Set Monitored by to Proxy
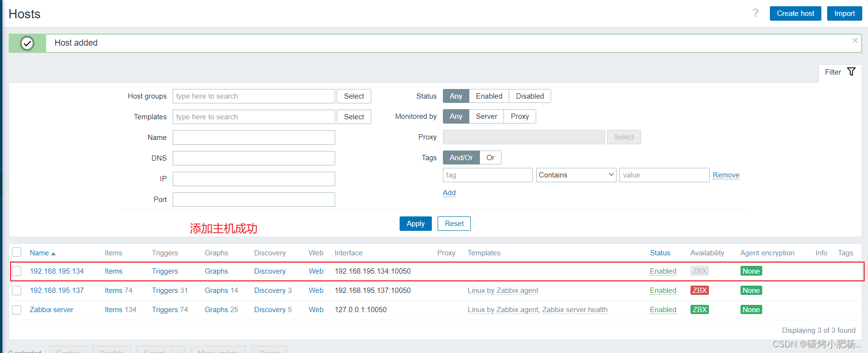 click(520, 116)
